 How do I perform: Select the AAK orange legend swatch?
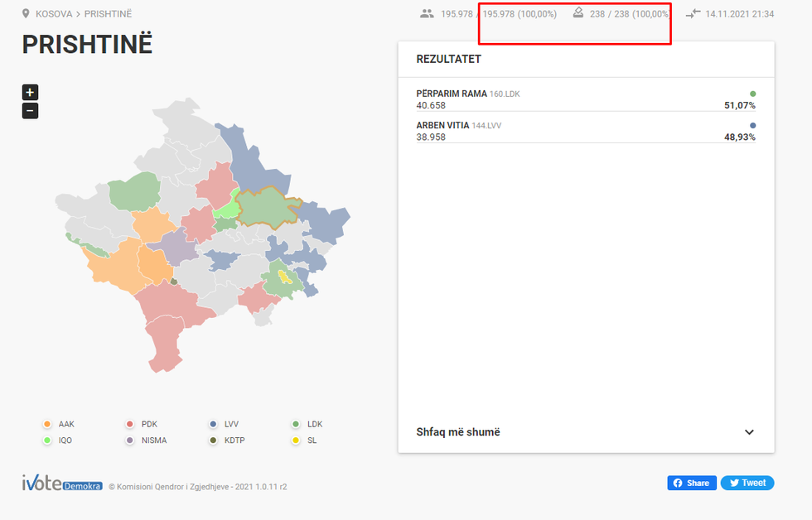pyautogui.click(x=47, y=425)
